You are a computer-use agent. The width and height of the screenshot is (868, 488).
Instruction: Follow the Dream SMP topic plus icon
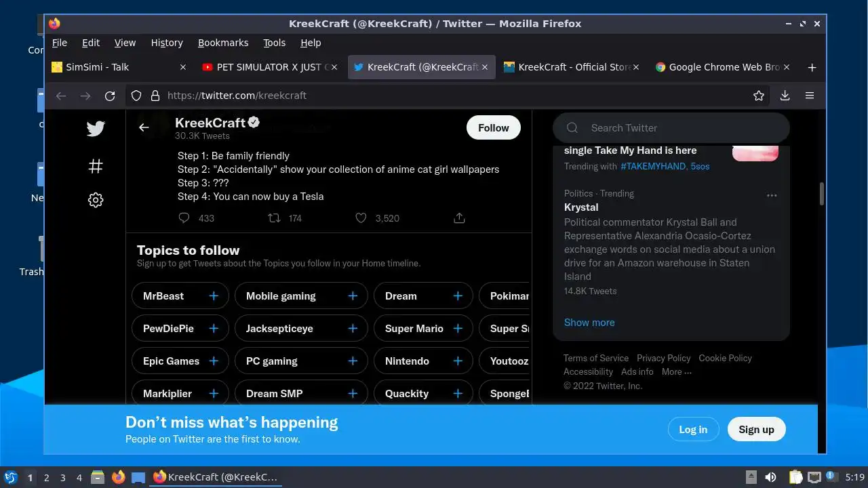[353, 393]
